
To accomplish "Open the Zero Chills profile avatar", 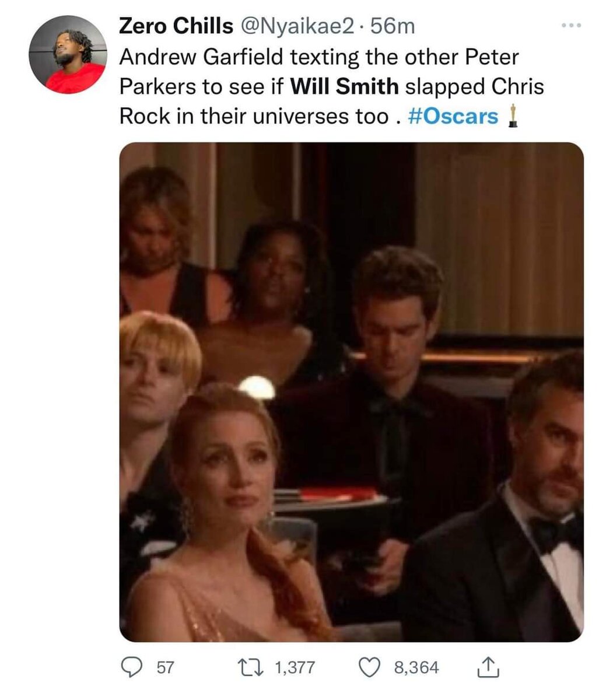I will coord(68,54).
